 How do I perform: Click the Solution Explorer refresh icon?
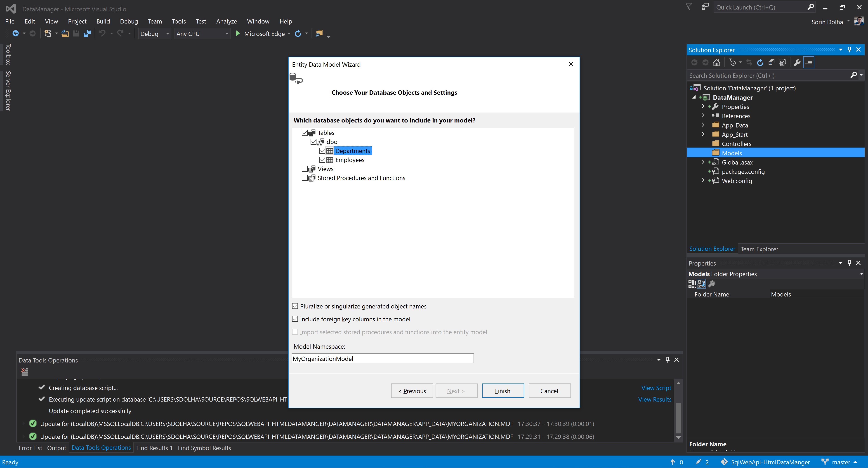pyautogui.click(x=760, y=62)
